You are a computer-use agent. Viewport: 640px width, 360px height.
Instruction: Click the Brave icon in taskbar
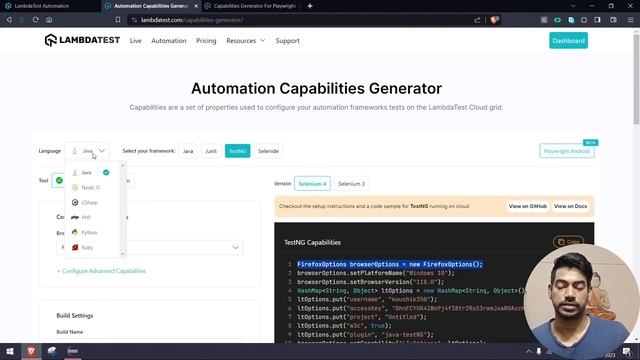point(31,351)
